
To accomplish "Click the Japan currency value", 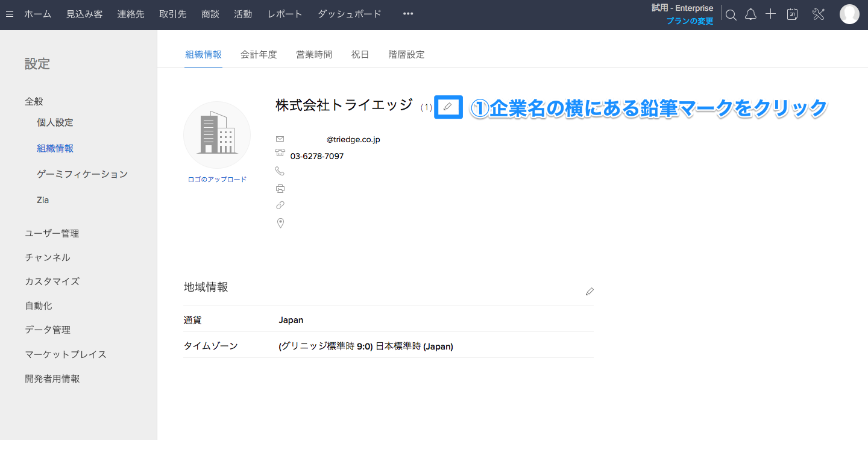I will click(291, 320).
